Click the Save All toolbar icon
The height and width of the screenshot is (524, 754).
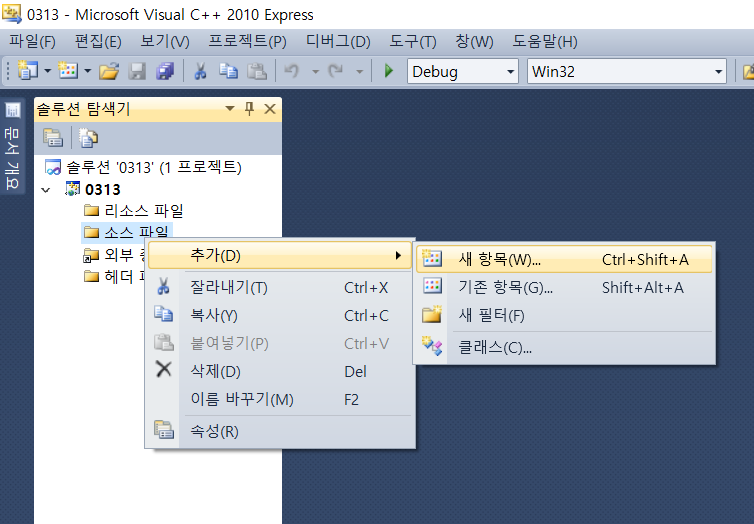point(165,72)
